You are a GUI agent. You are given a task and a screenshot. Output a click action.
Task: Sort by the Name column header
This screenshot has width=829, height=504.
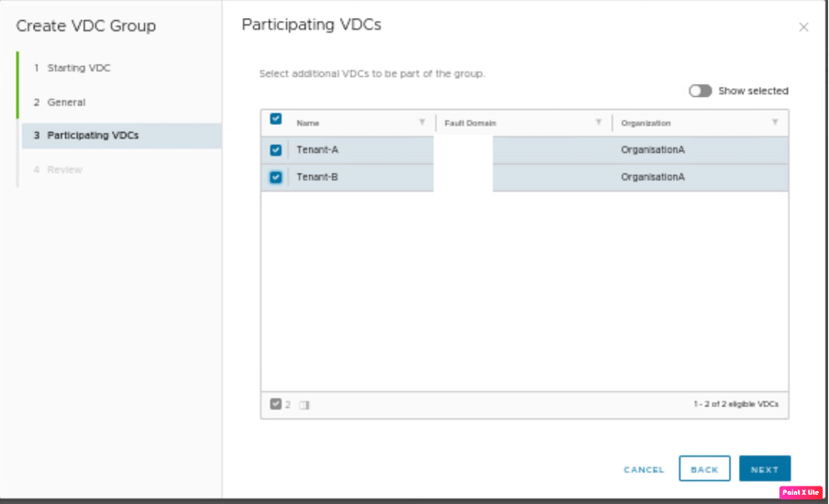click(308, 123)
